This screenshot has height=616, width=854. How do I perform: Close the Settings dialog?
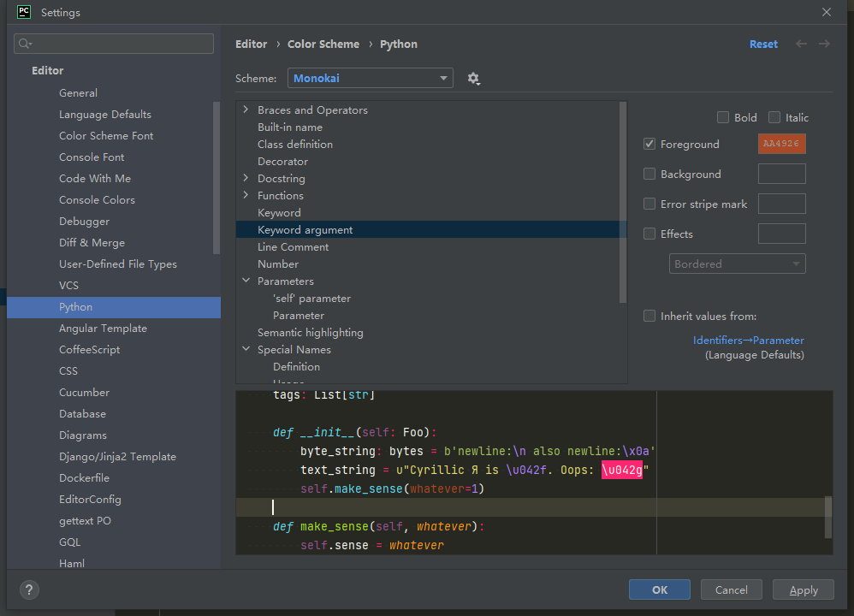tap(827, 12)
